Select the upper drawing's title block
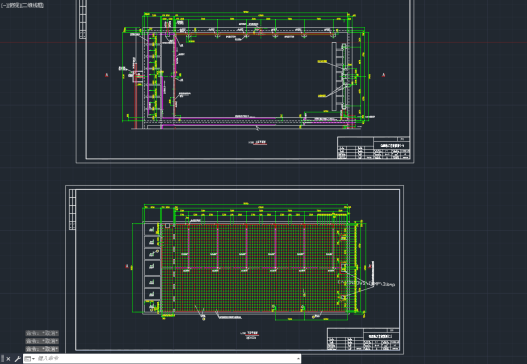 [373, 148]
